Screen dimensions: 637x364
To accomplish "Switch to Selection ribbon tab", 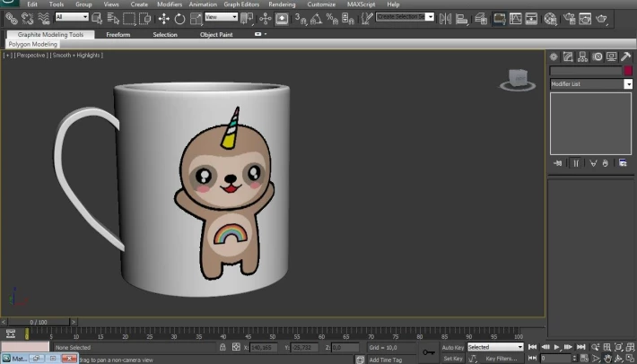I will (x=165, y=34).
